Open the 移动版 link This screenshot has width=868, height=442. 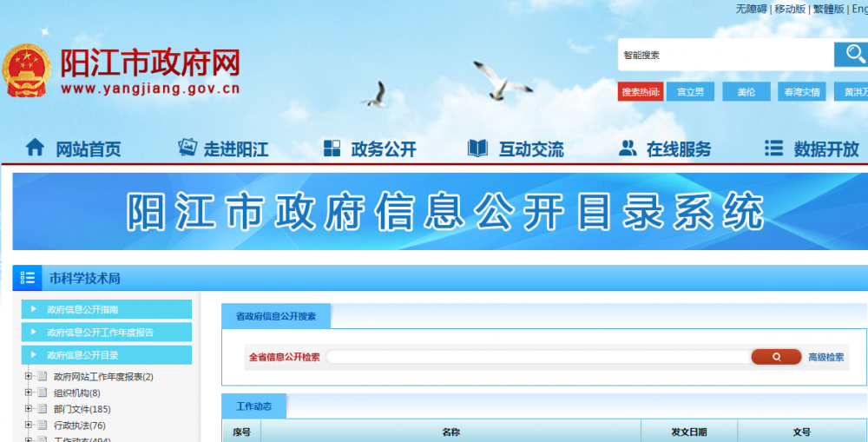pyautogui.click(x=790, y=9)
